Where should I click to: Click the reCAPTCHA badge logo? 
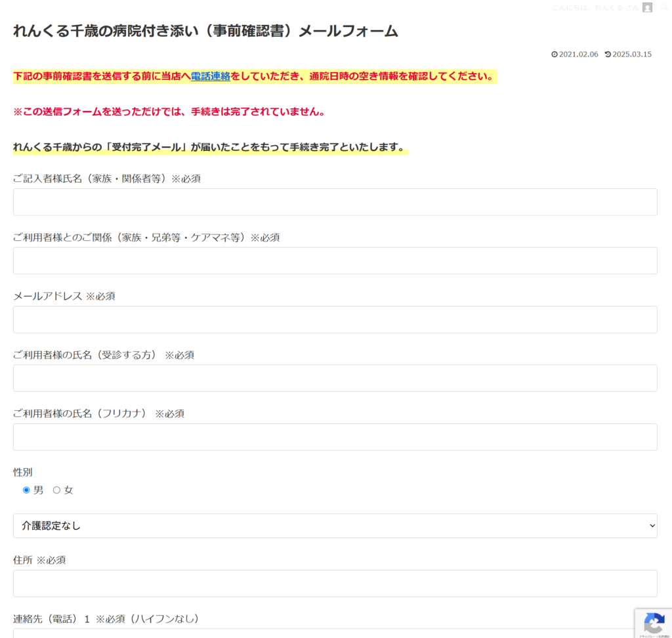(654, 623)
